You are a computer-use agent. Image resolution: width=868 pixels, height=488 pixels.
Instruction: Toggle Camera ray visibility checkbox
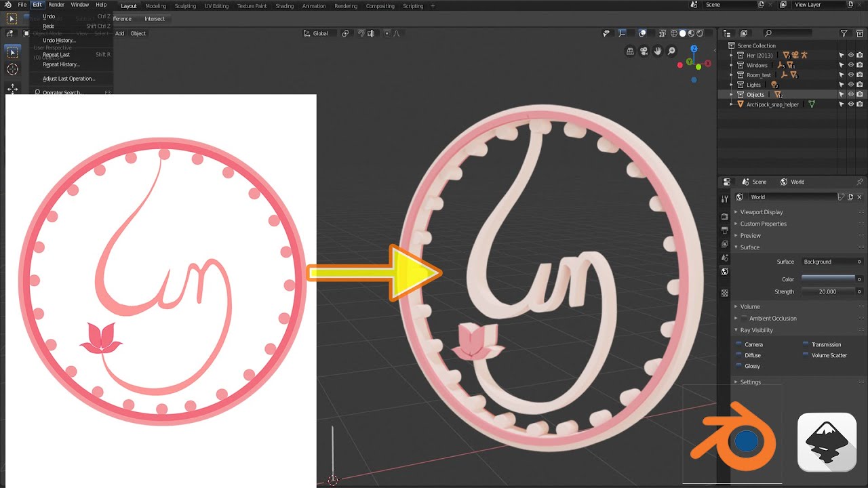739,344
